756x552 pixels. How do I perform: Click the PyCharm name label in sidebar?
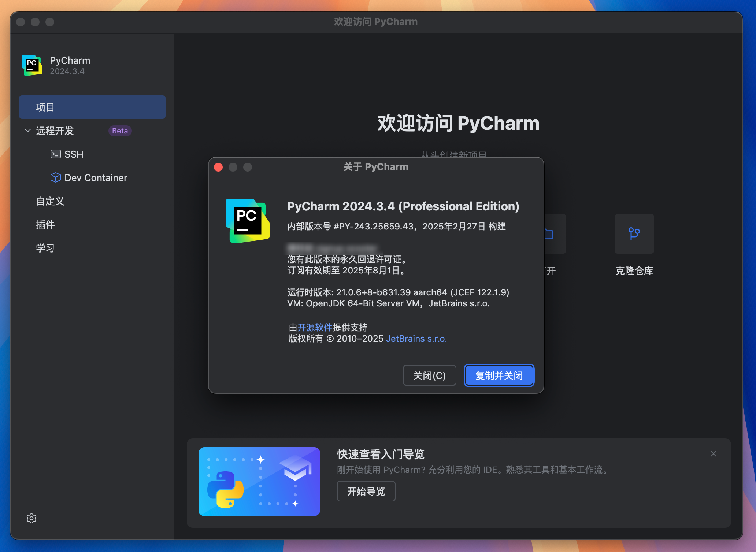click(70, 60)
